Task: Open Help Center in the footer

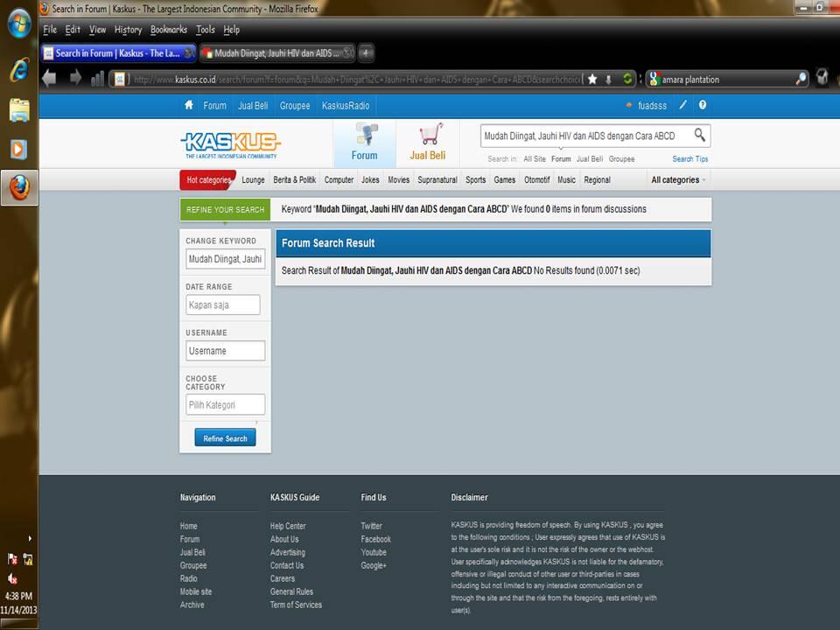Action: point(288,526)
